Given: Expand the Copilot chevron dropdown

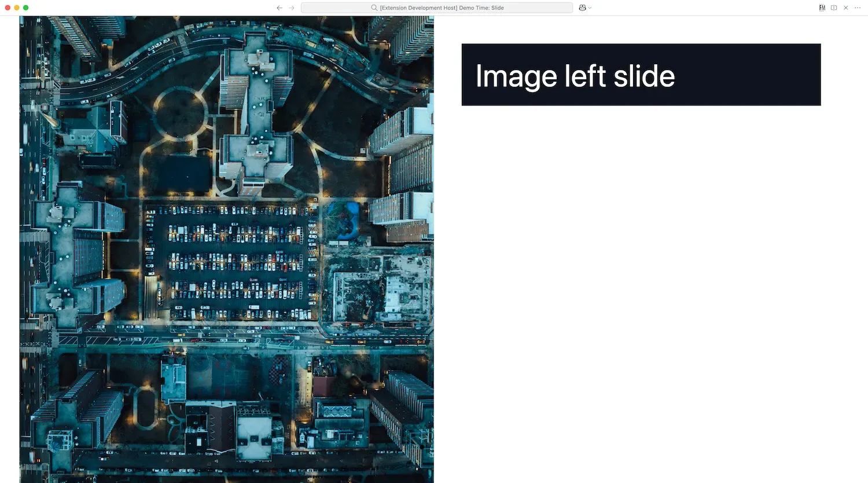Looking at the screenshot, I should point(589,8).
